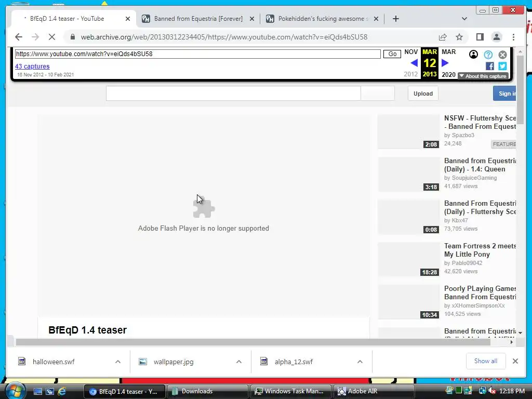Click the YouTube search box
This screenshot has height=399, width=532.
tap(233, 94)
